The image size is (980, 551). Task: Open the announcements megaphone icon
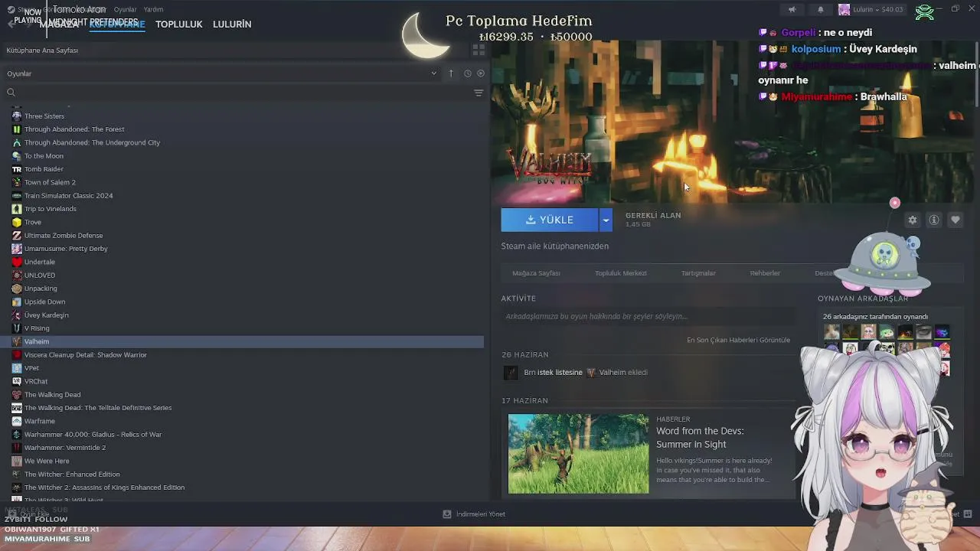pos(792,9)
